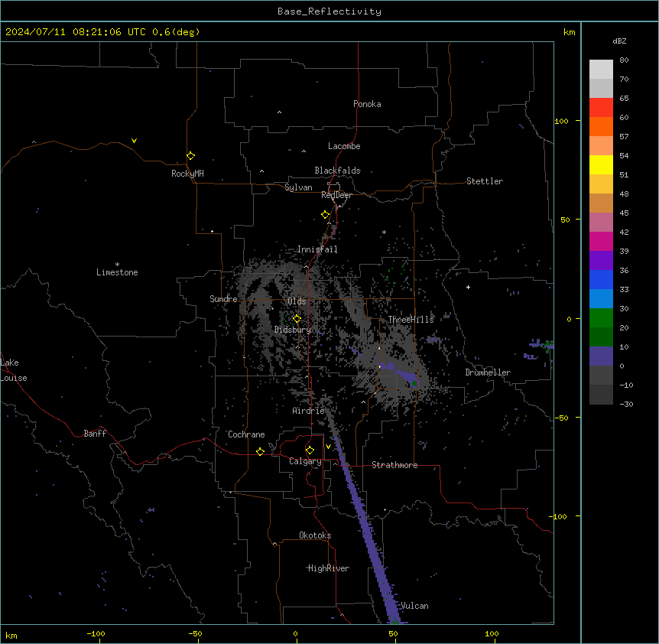Click the Okotoks label
659x644 pixels.
click(315, 535)
